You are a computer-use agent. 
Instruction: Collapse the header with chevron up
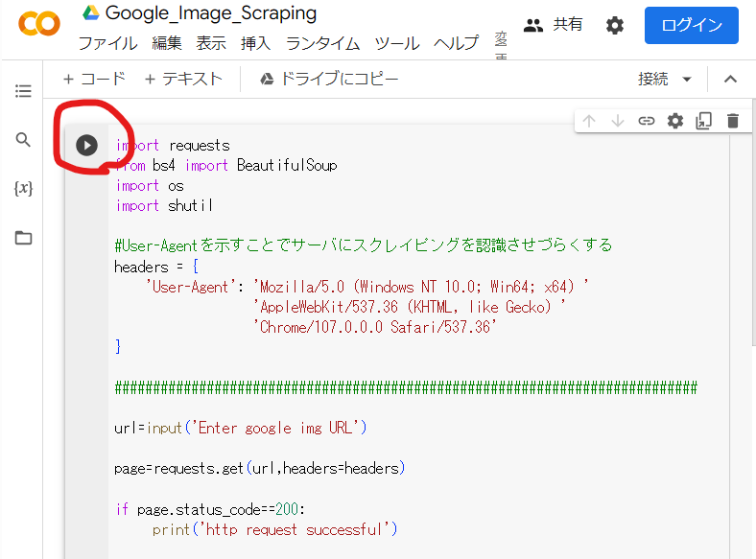(730, 80)
